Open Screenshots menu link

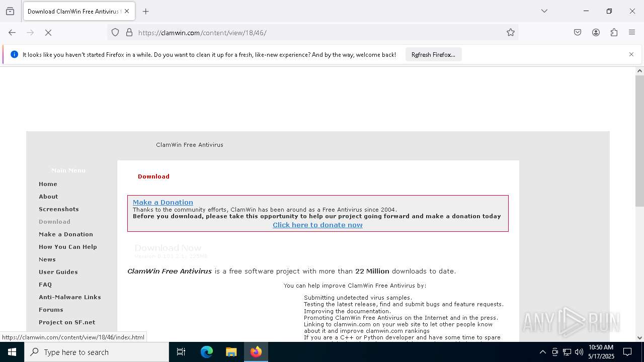click(59, 209)
